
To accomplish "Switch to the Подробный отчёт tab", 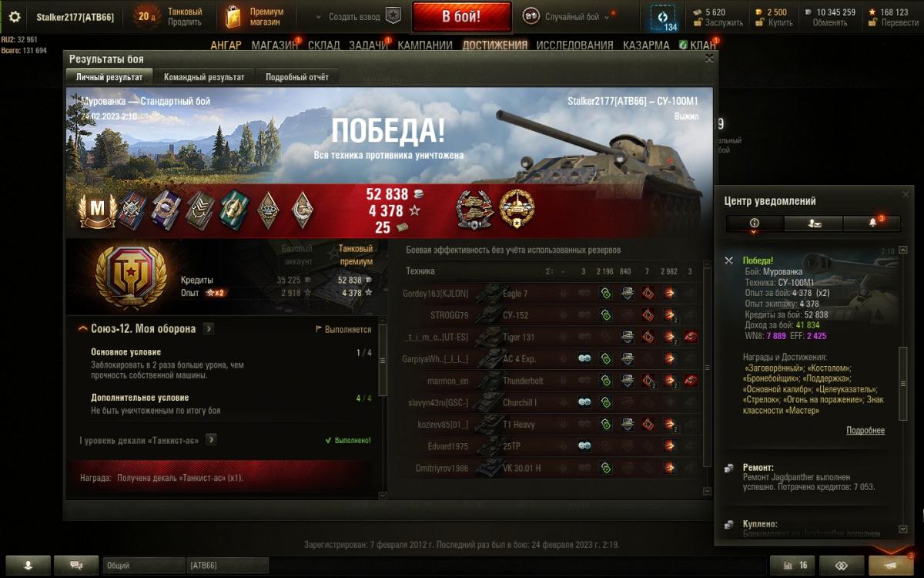I will point(297,77).
